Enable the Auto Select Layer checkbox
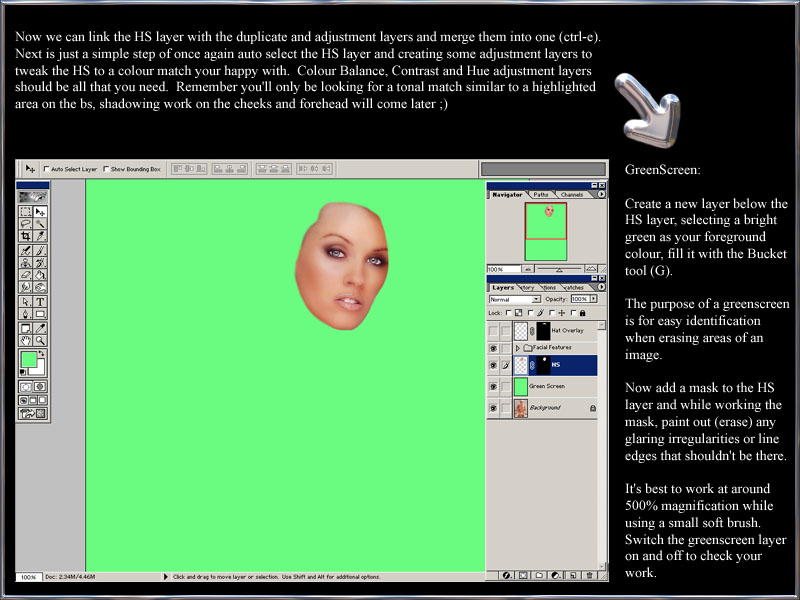This screenshot has width=800, height=600. [46, 168]
